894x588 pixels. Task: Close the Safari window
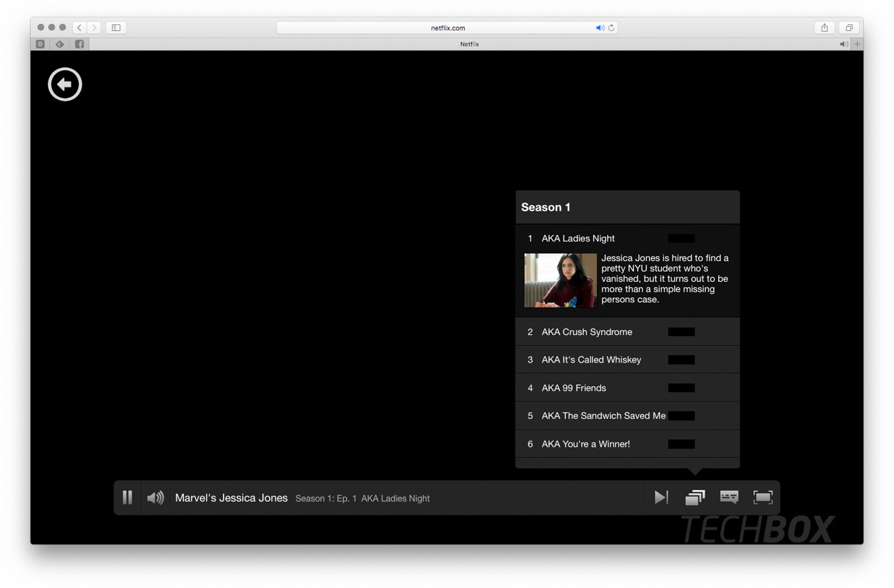click(41, 28)
